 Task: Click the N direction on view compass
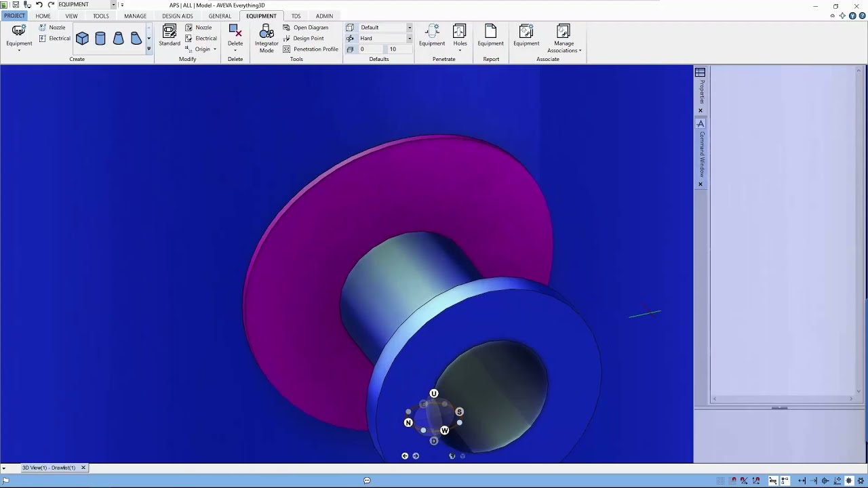(x=408, y=423)
